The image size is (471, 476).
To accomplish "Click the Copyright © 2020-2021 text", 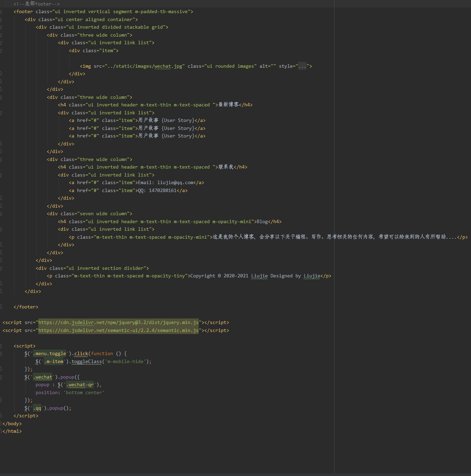I will (219, 276).
